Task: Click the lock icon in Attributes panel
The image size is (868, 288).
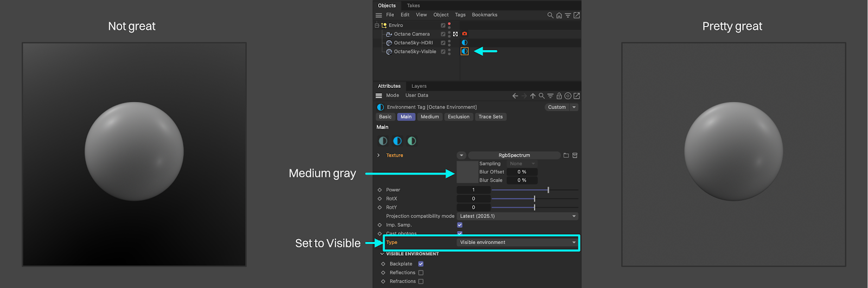Action: (x=559, y=96)
